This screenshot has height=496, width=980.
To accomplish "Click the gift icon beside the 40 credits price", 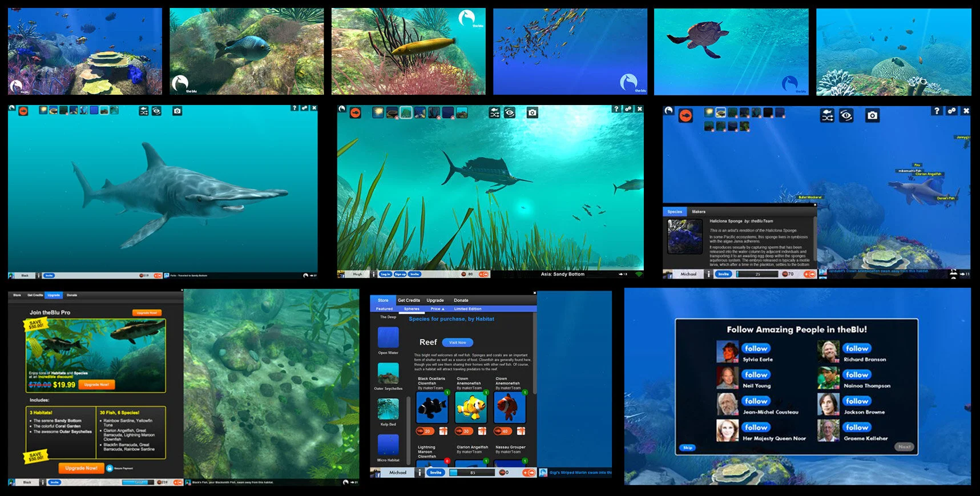I will (x=520, y=431).
